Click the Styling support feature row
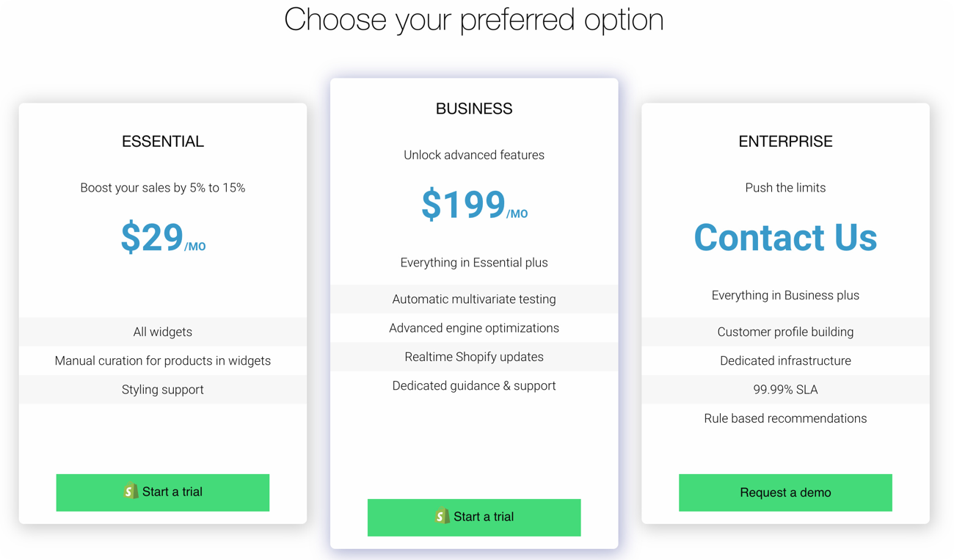The image size is (954, 560). click(163, 390)
